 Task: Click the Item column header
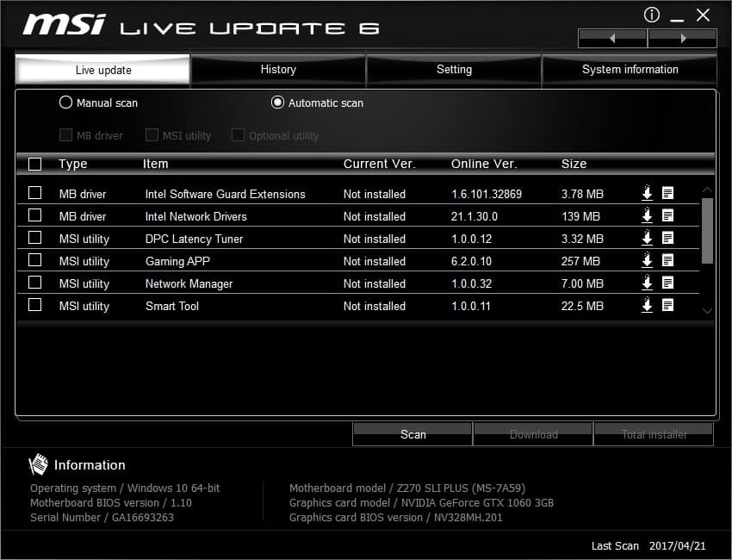pyautogui.click(x=156, y=164)
